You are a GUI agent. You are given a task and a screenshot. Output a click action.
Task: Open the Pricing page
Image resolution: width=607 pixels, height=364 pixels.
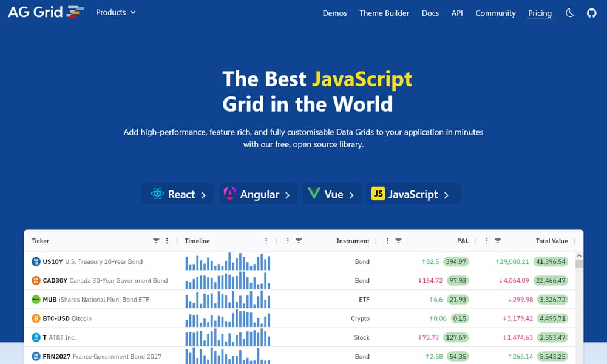click(540, 13)
